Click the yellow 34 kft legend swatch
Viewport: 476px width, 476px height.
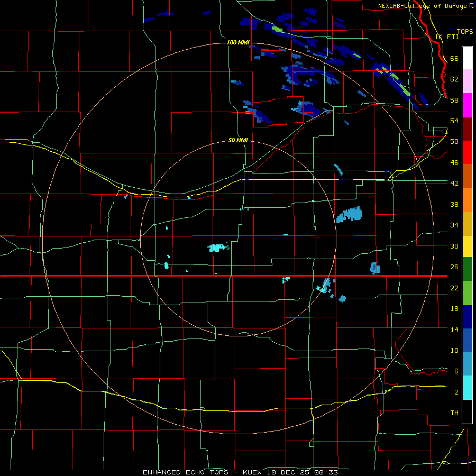pyautogui.click(x=467, y=246)
